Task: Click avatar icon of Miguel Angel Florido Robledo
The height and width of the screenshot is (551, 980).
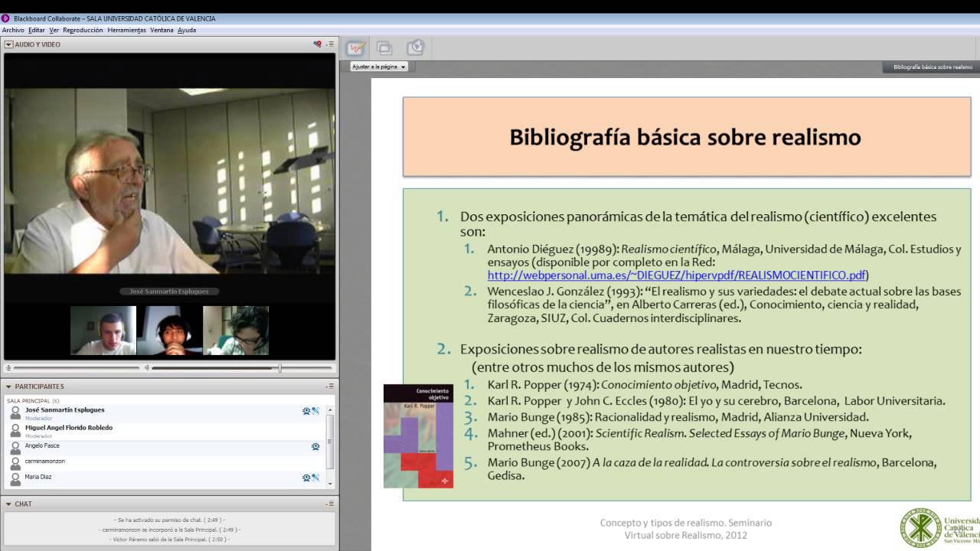Action: 15,431
